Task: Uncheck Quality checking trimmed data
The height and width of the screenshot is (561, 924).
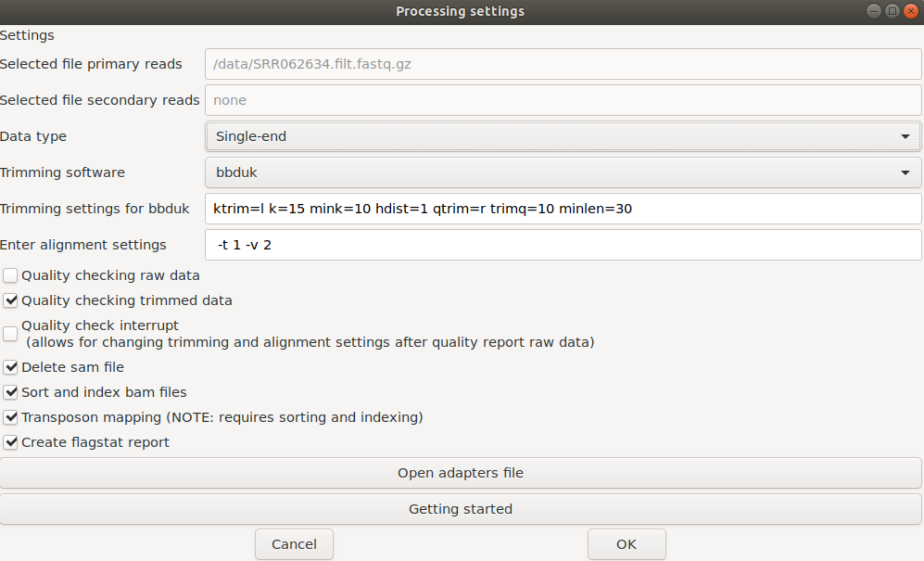Action: click(x=10, y=301)
